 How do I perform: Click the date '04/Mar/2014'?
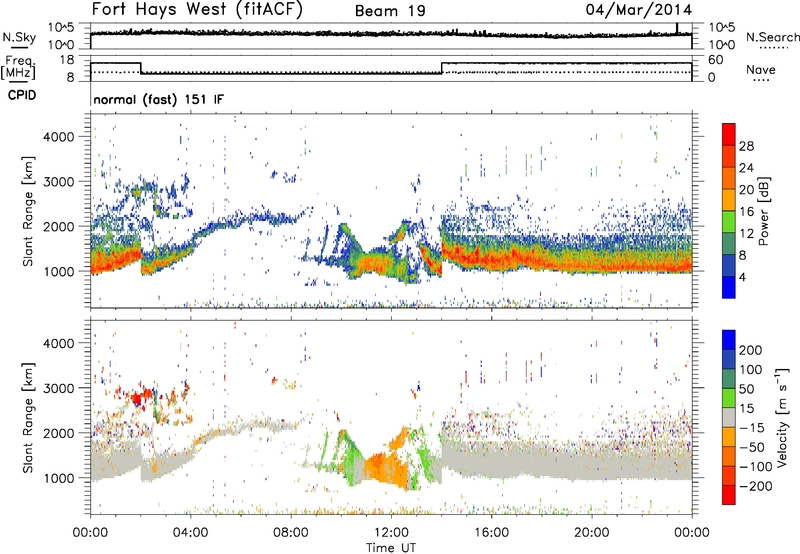point(639,10)
